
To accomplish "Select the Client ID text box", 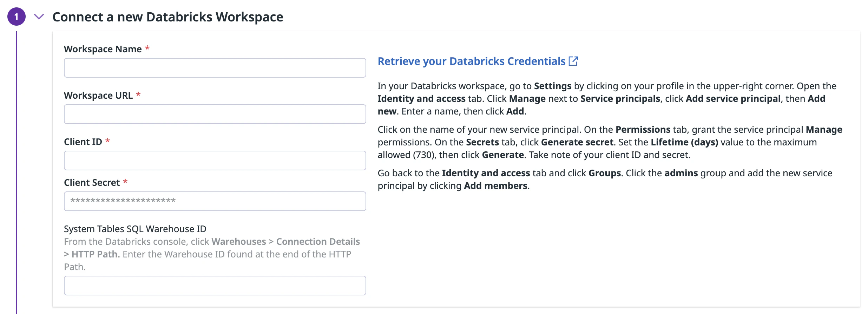I will [x=215, y=161].
